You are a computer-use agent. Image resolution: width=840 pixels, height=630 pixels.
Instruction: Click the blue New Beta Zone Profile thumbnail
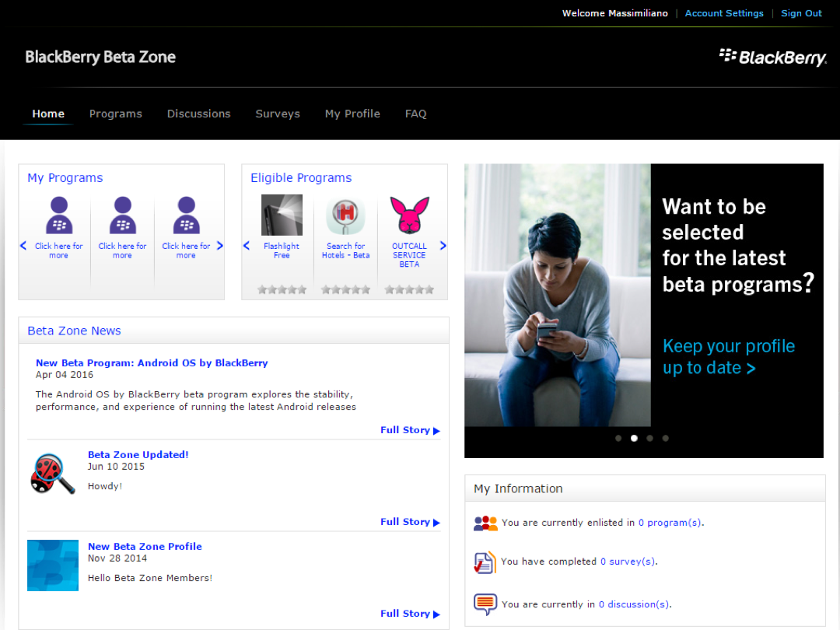[x=53, y=565]
